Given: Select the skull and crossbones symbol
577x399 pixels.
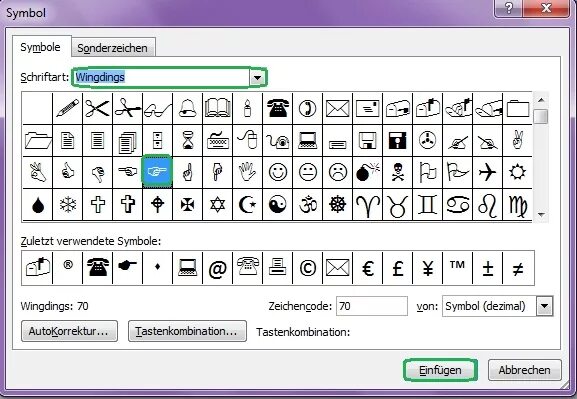Looking at the screenshot, I should point(397,172).
